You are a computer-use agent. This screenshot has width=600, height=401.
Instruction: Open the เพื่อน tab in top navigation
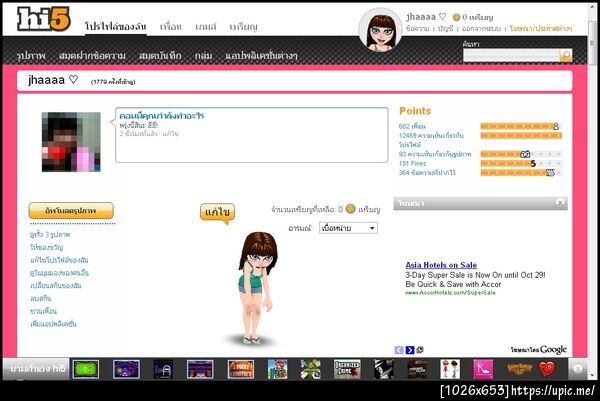170,26
